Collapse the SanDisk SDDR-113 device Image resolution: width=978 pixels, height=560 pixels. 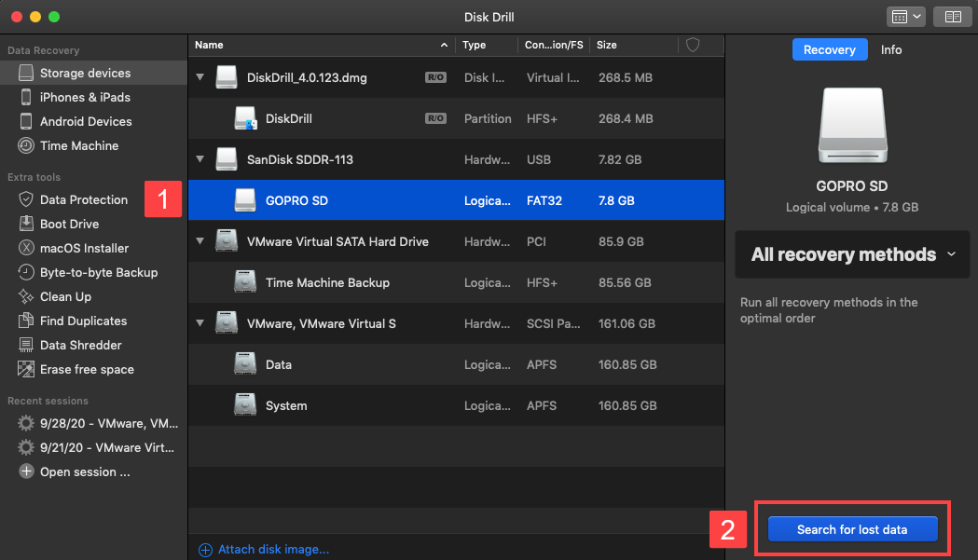pos(200,159)
